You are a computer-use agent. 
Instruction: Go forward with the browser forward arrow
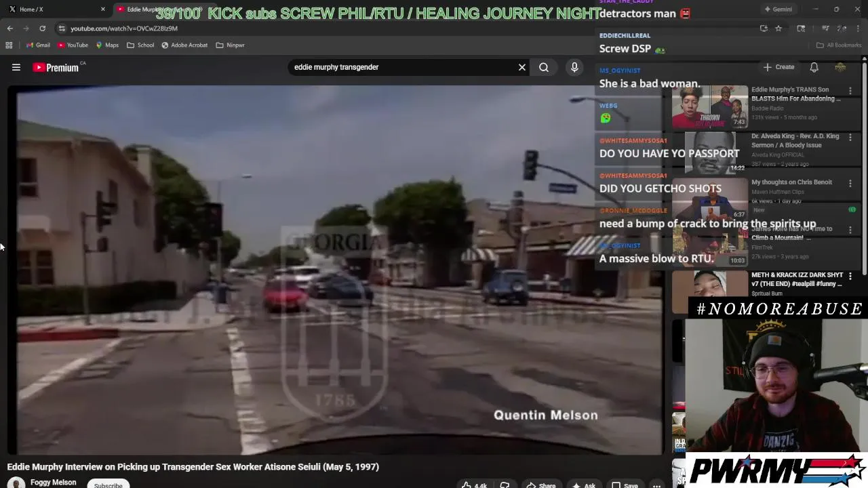(26, 28)
